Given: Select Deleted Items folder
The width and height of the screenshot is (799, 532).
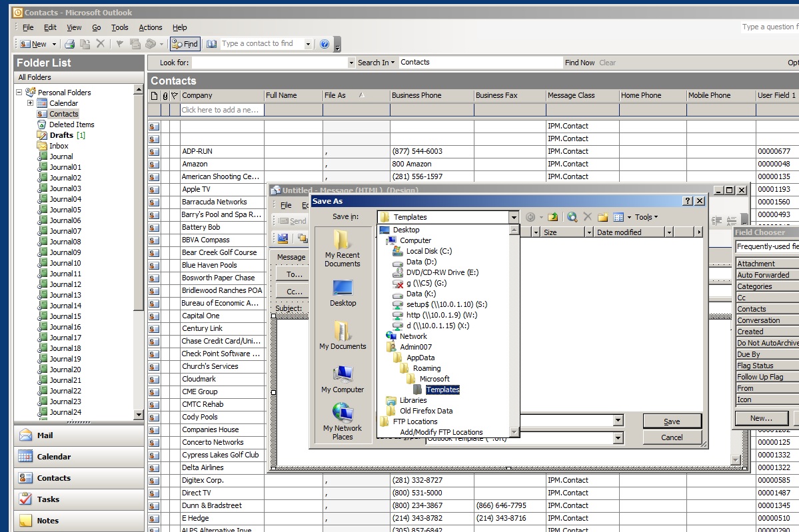Looking at the screenshot, I should 71,125.
